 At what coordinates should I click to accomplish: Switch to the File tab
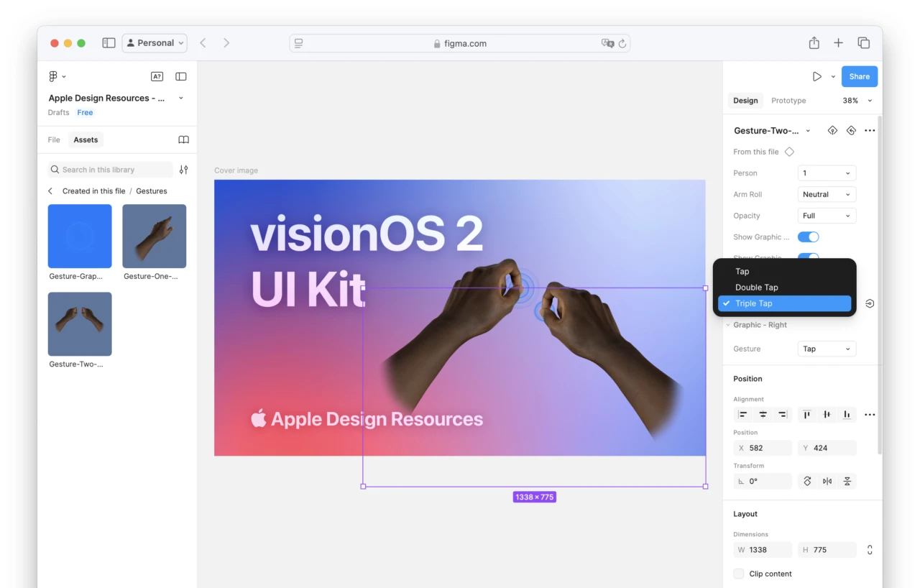pos(54,139)
